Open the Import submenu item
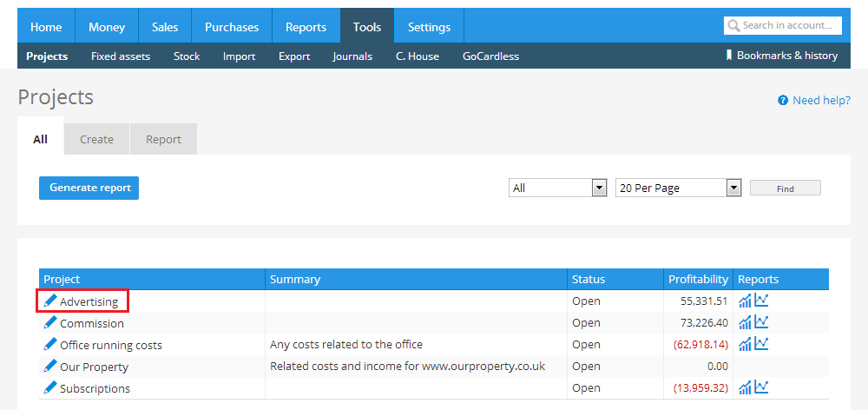The image size is (868, 410). click(x=240, y=56)
